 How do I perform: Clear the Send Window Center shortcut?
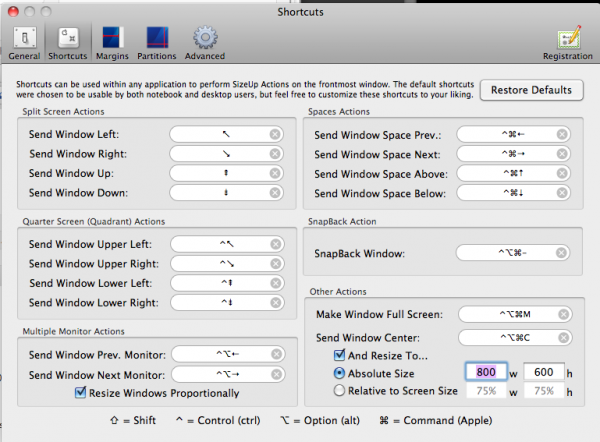[x=563, y=338]
